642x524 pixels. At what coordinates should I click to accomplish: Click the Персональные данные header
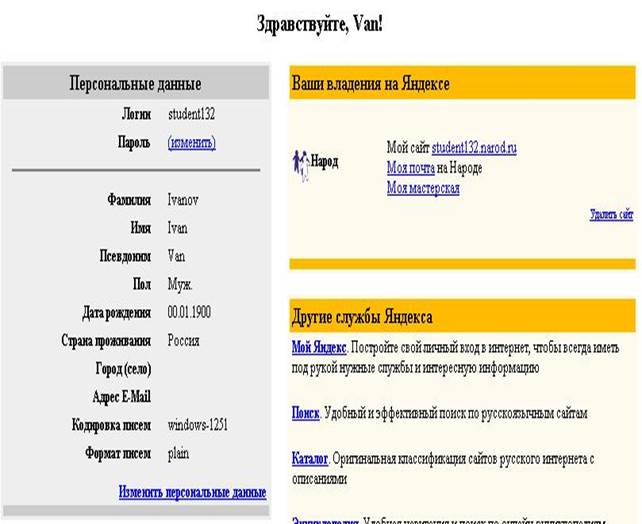pos(135,84)
